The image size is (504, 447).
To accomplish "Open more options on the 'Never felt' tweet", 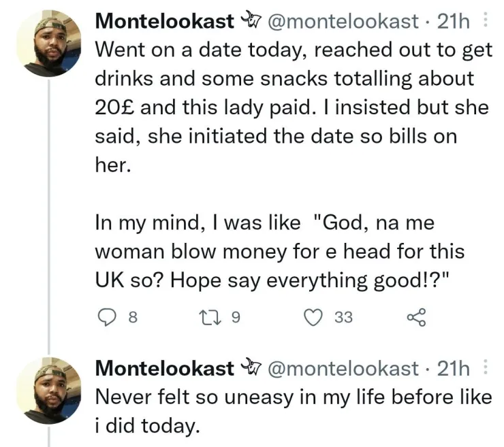I will 485,368.
